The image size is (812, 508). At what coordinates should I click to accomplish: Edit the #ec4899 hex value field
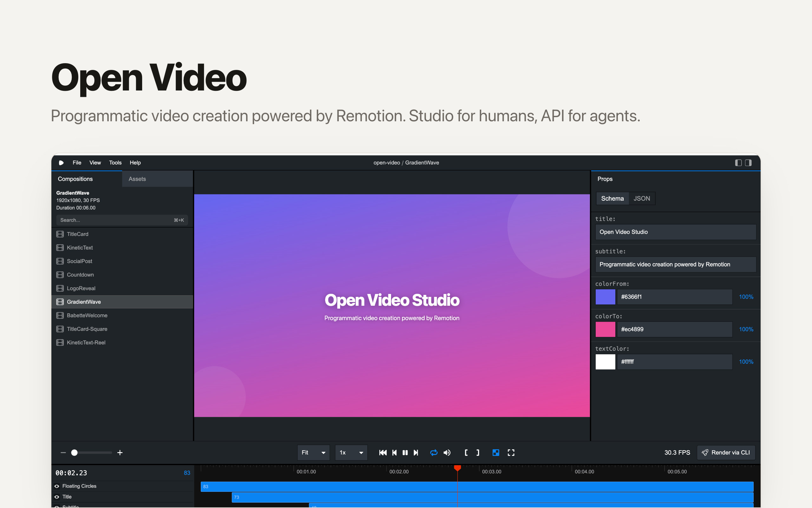click(x=674, y=329)
